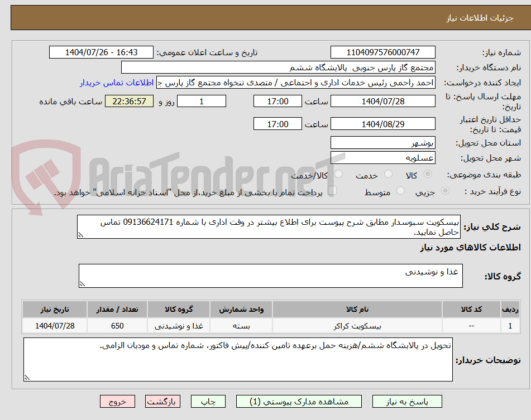Image resolution: width=531 pixels, height=420 pixels.
Task: Click the page title جزئیات اطلاعات نیاز
Action: pyautogui.click(x=480, y=18)
